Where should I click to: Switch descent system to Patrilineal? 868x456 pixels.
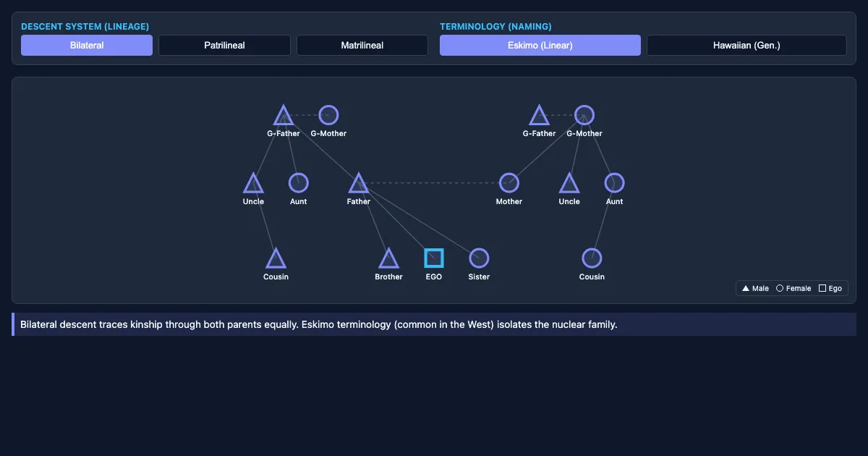click(x=224, y=46)
